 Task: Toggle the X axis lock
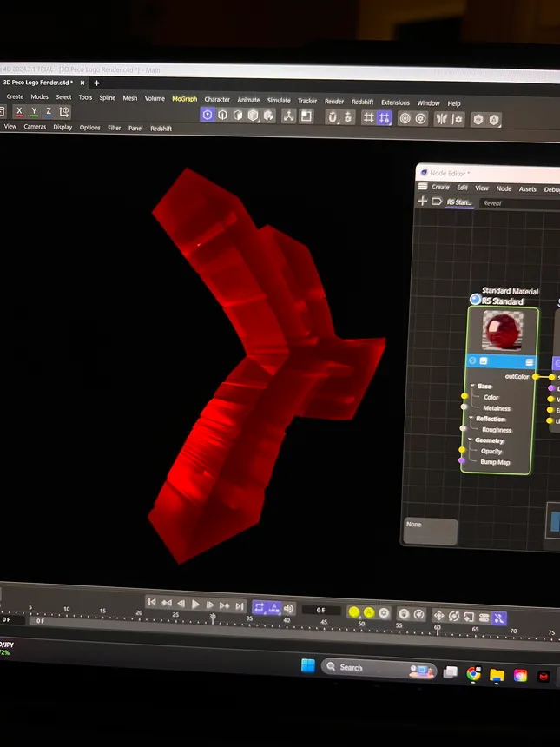pyautogui.click(x=19, y=111)
